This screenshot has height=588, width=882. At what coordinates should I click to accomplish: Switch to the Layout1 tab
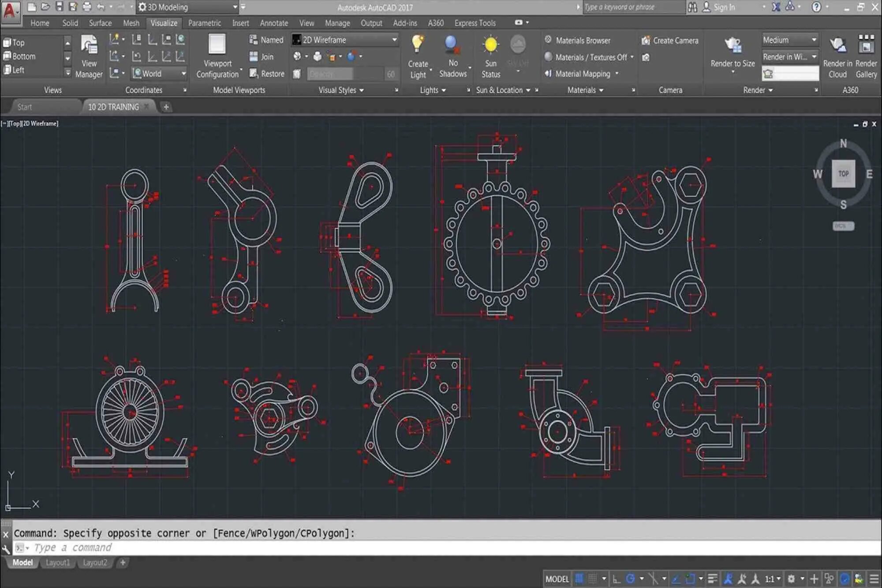(57, 562)
